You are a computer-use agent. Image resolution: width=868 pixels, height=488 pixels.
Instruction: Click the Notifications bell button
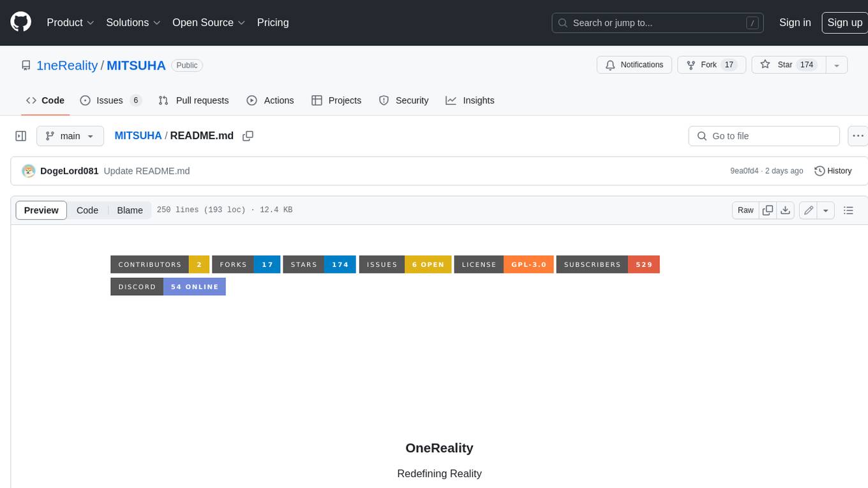[x=634, y=65]
